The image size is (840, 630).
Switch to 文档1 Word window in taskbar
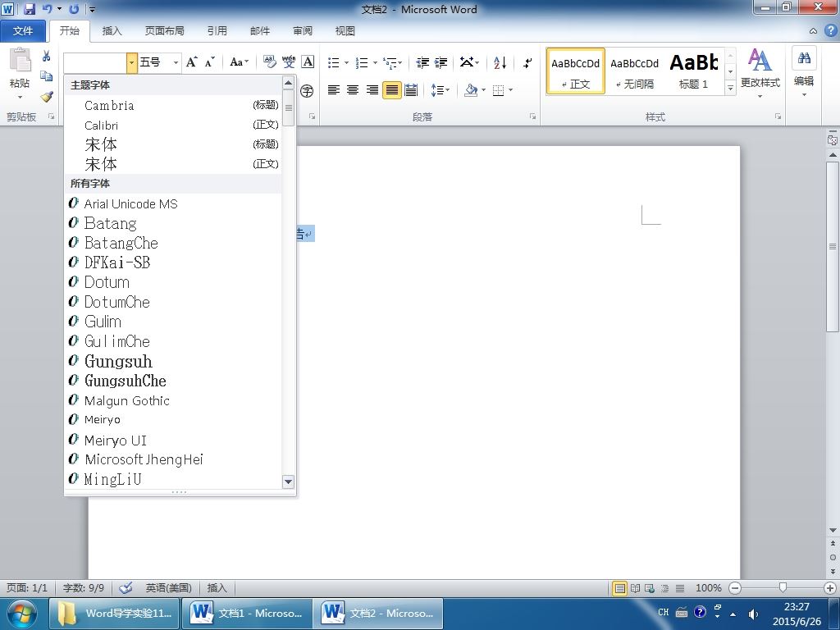click(246, 614)
